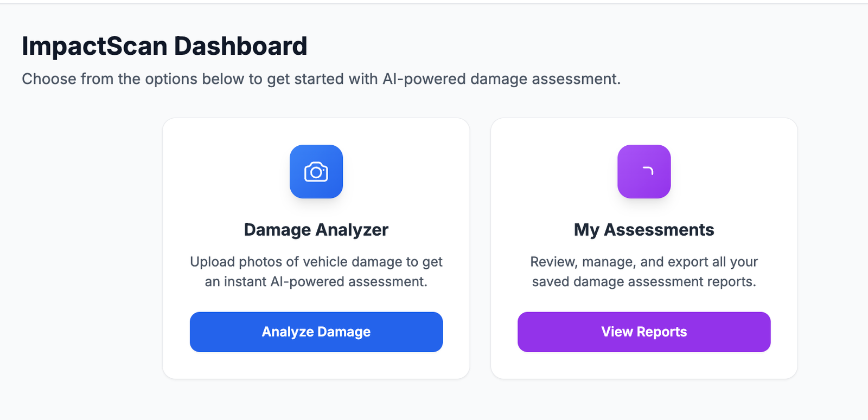868x420 pixels.
Task: Click the "saved damage assessment reports" line
Action: tap(644, 282)
